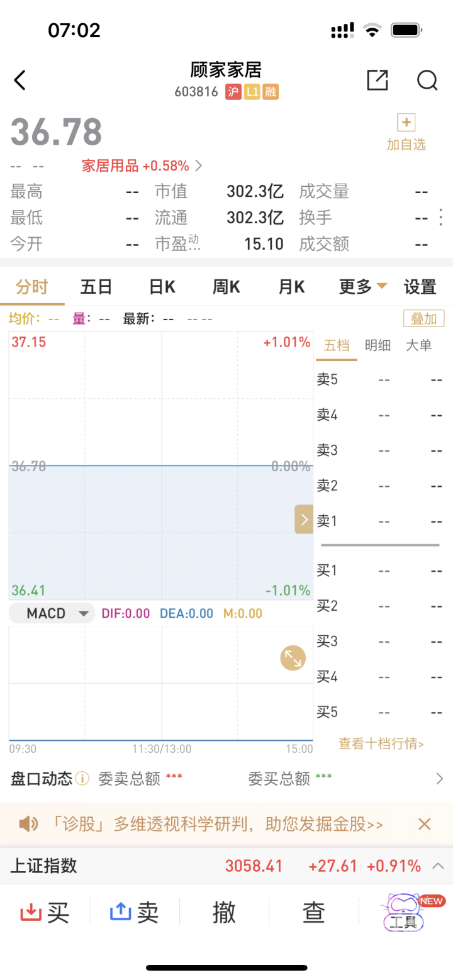Tap the search magnifier icon
This screenshot has height=980, width=453.
pos(427,81)
